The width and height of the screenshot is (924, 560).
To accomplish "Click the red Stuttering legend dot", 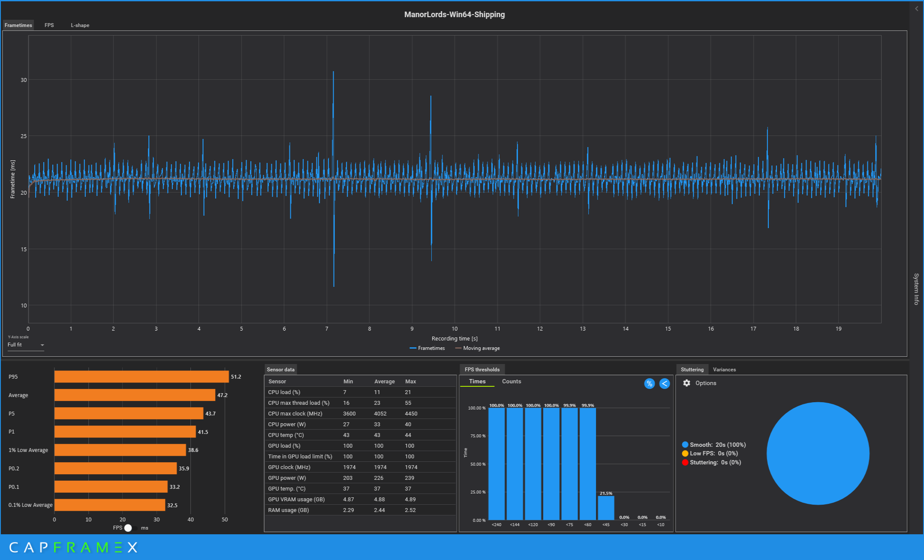I will coord(685,462).
